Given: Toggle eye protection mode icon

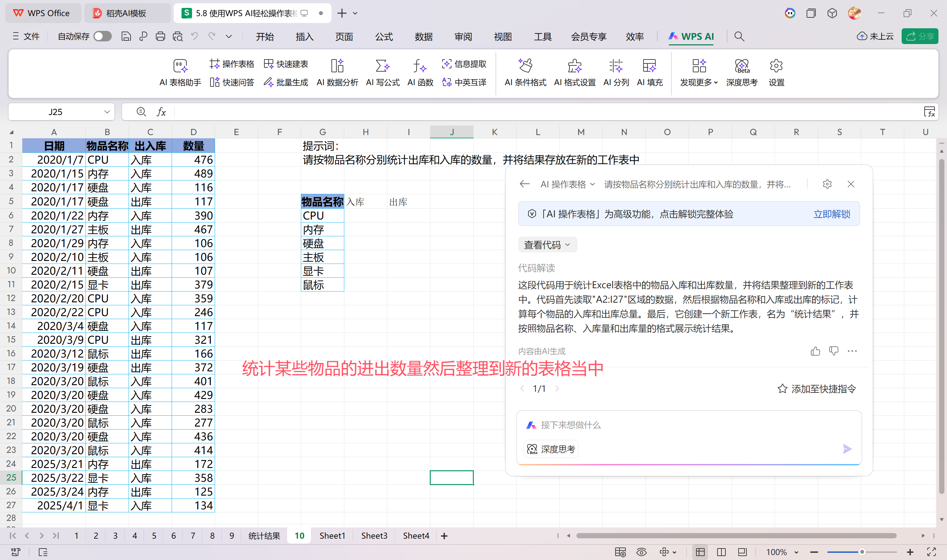Looking at the screenshot, I should coord(641,552).
